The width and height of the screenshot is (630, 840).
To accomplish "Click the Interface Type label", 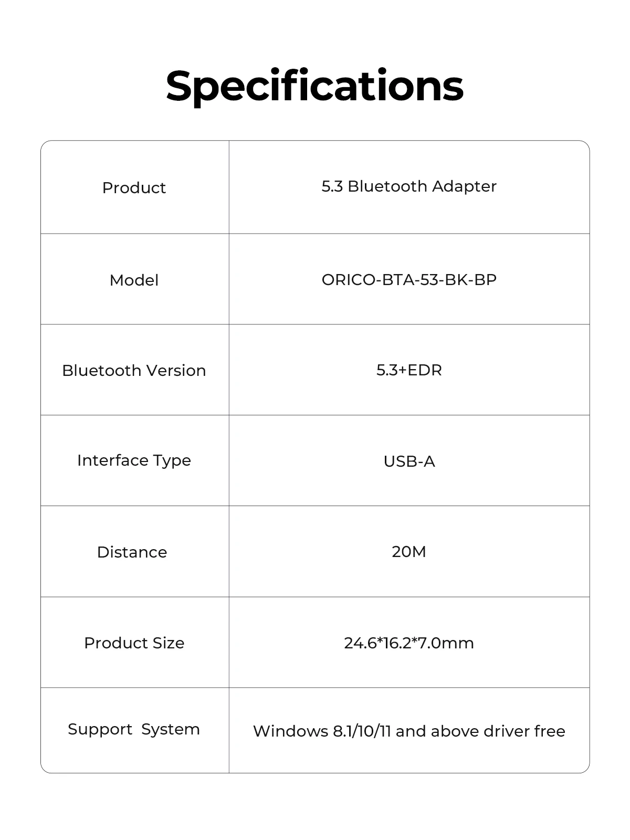I will coord(134,460).
